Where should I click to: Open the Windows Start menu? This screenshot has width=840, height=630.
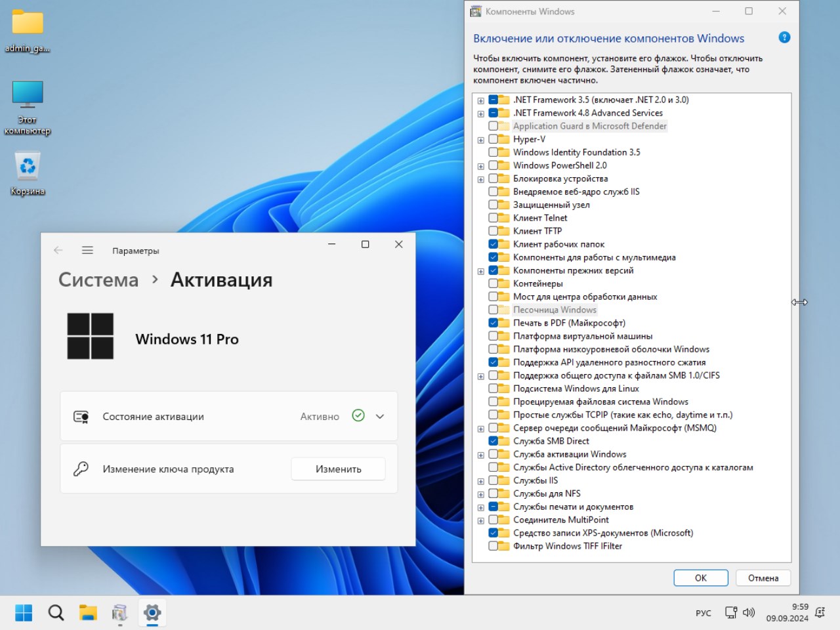tap(24, 613)
